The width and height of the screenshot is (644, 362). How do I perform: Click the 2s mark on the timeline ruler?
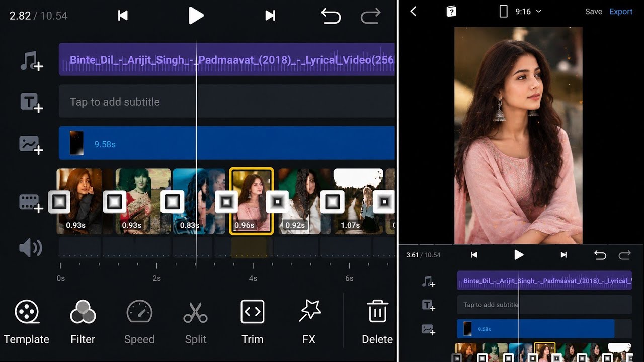click(156, 278)
